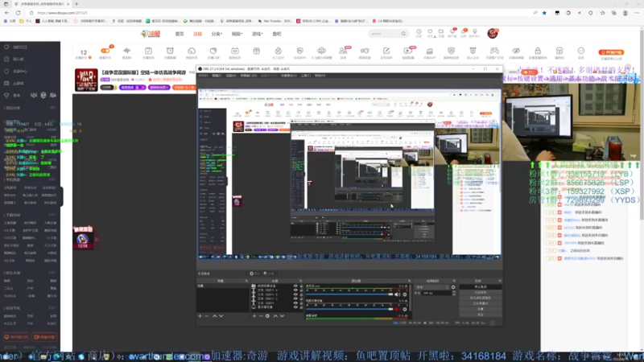Expand the 视频 video dropdown in Douyu nav
The width and height of the screenshot is (644, 362).
tap(237, 34)
